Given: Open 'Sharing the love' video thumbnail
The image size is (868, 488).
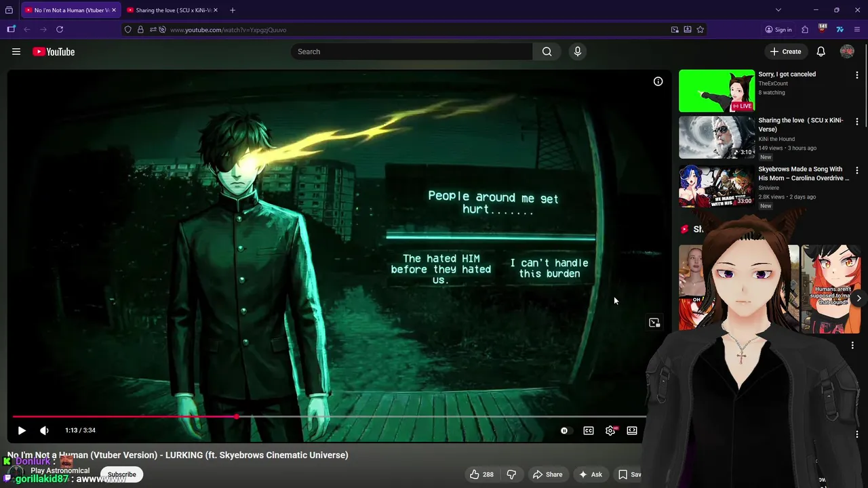Looking at the screenshot, I should point(717,137).
